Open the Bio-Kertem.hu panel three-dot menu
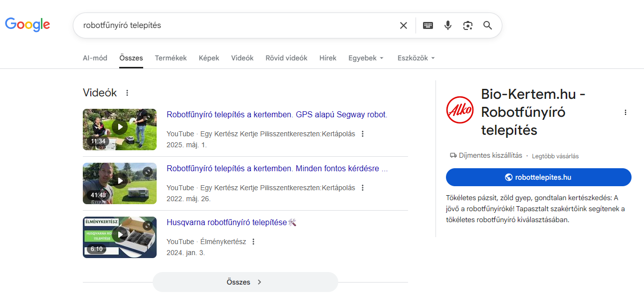The image size is (644, 304). (x=626, y=112)
